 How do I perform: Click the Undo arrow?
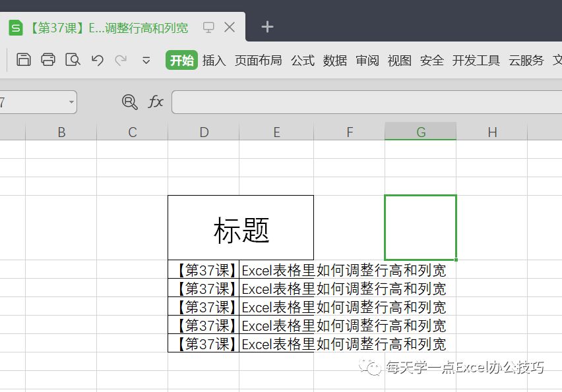pos(97,60)
